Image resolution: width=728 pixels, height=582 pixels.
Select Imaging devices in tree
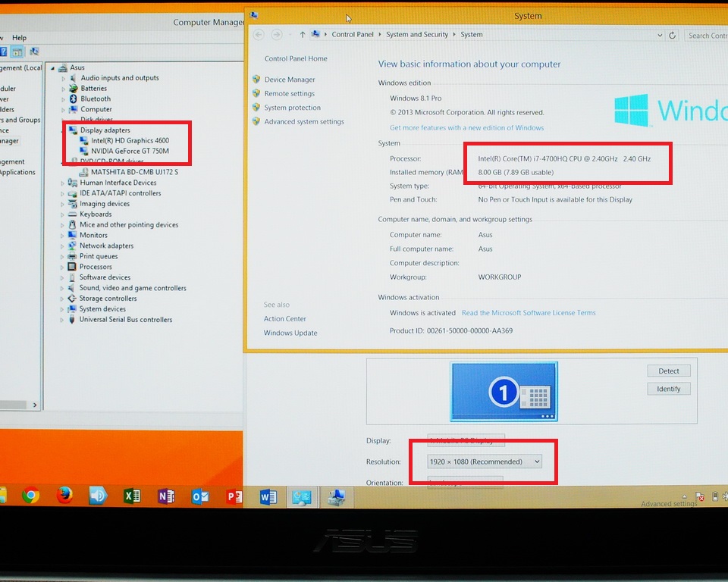(x=105, y=204)
